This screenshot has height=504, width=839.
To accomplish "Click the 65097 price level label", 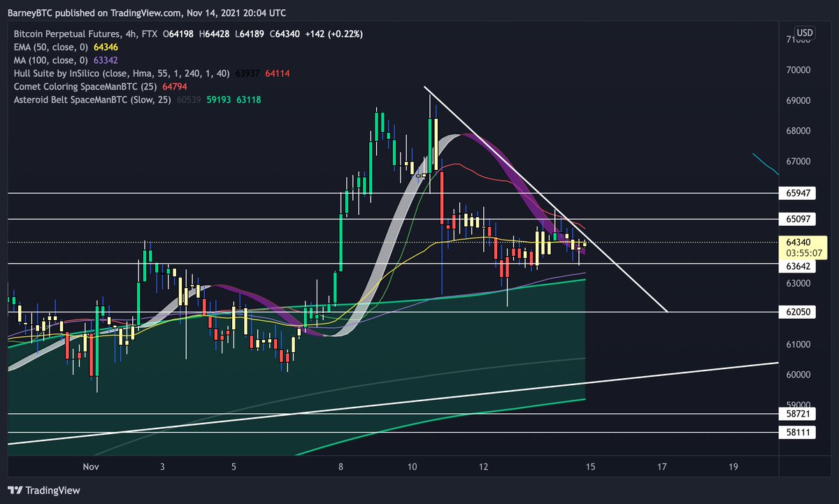I will pyautogui.click(x=798, y=219).
